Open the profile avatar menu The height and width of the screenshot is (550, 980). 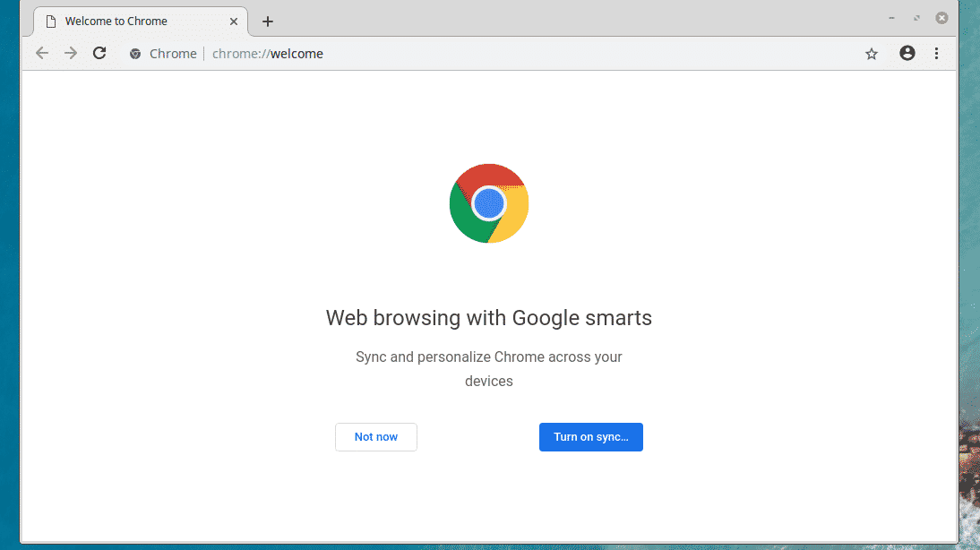(907, 53)
